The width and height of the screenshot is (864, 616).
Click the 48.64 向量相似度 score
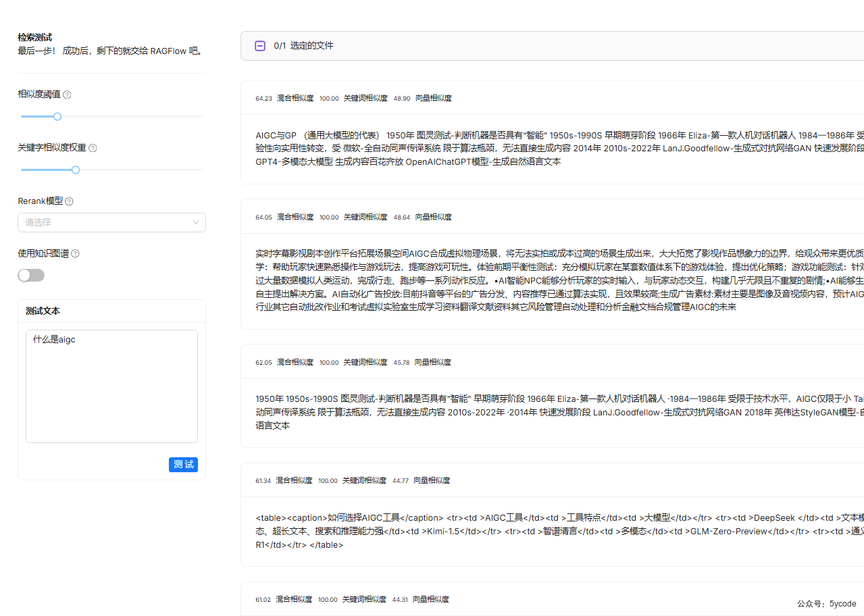[x=422, y=217]
